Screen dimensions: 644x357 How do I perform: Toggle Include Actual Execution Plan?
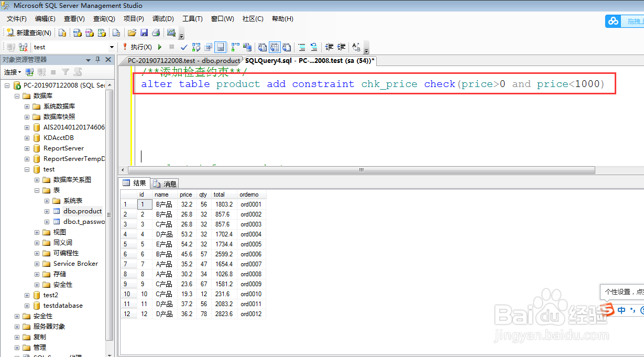coord(235,47)
